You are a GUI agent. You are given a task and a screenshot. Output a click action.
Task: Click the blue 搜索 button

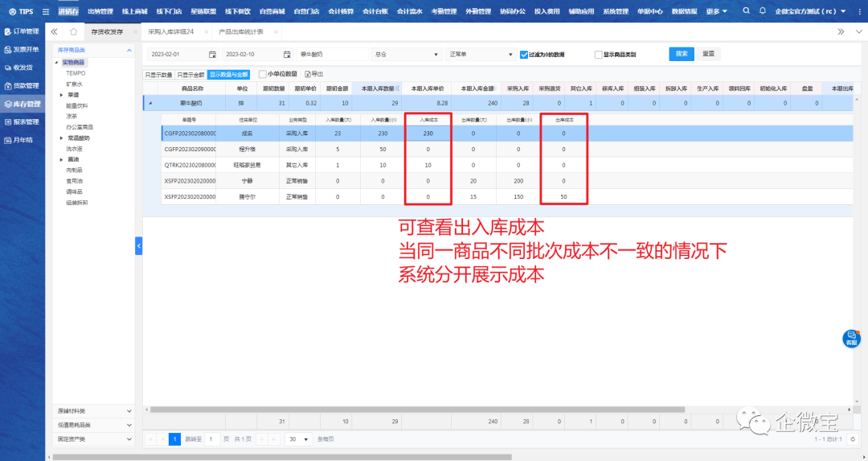pyautogui.click(x=682, y=54)
